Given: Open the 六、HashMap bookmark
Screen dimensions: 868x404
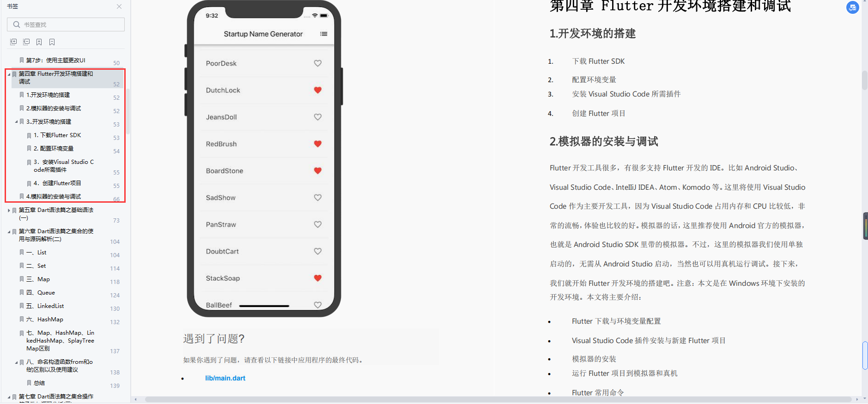Looking at the screenshot, I should [x=45, y=320].
